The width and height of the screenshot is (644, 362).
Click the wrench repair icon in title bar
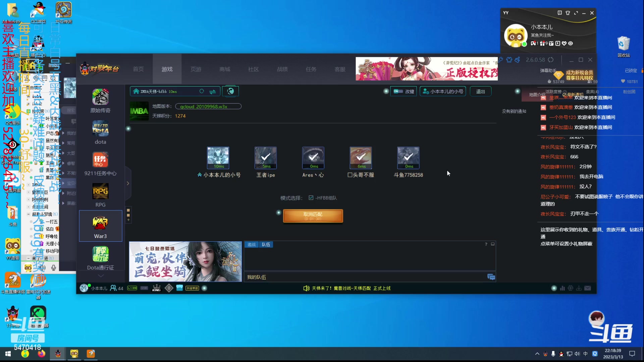pos(500,60)
